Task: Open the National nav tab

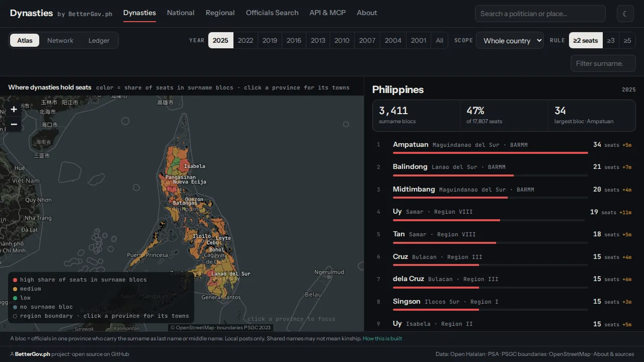Action: point(181,13)
